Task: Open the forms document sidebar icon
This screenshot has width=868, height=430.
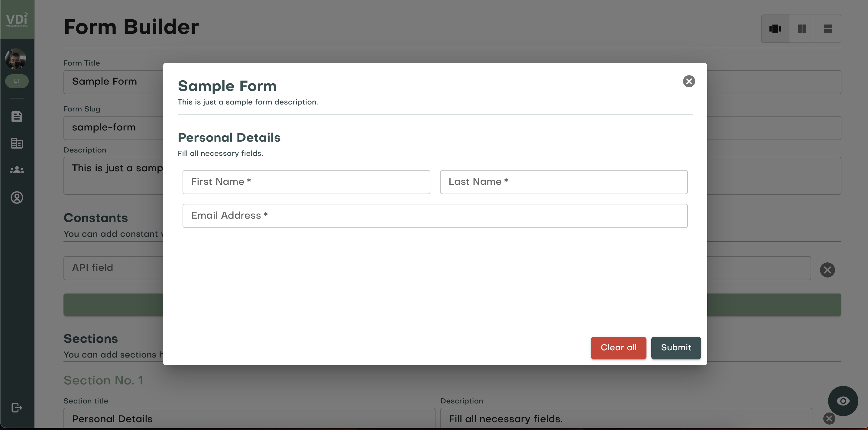Action: [x=17, y=117]
